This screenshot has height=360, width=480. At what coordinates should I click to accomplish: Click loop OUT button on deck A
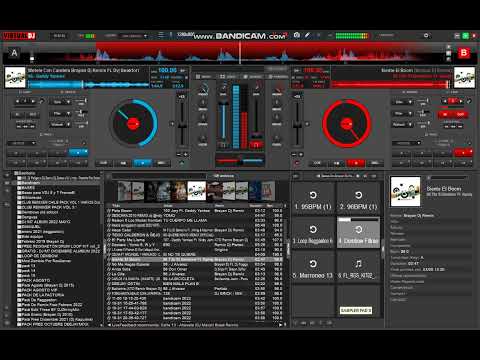click(33, 114)
